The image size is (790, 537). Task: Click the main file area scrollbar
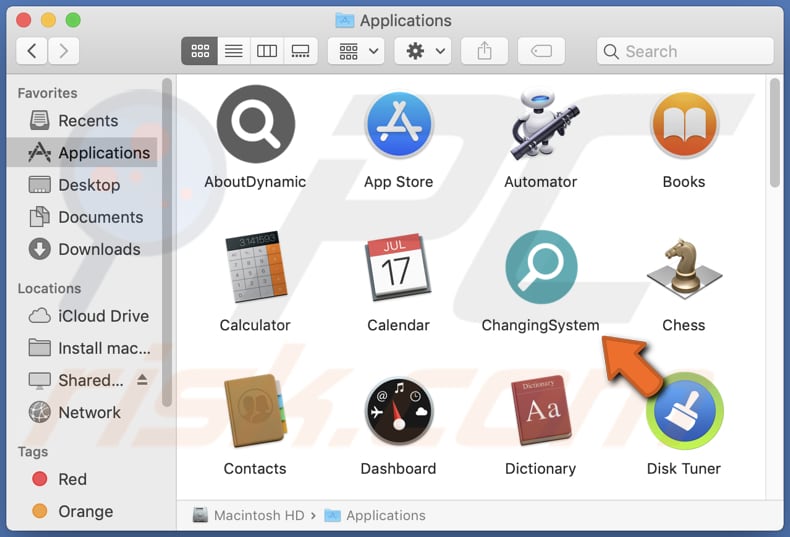[x=775, y=133]
